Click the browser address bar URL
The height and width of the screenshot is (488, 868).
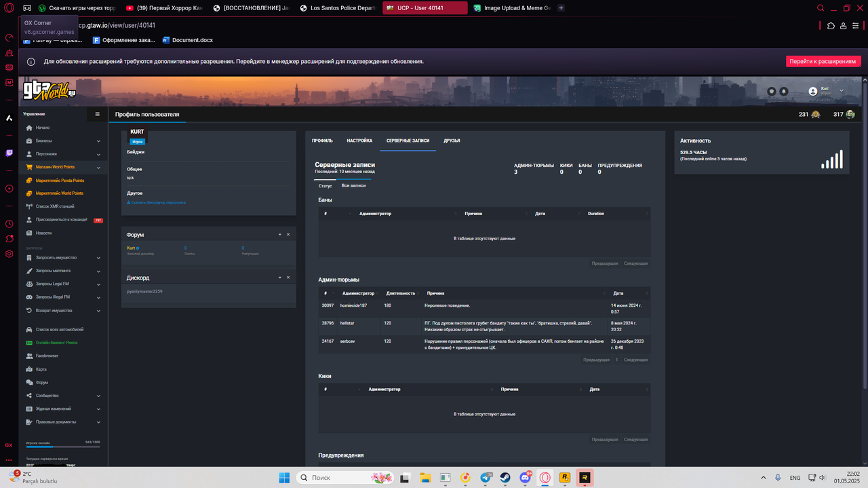[x=117, y=25]
